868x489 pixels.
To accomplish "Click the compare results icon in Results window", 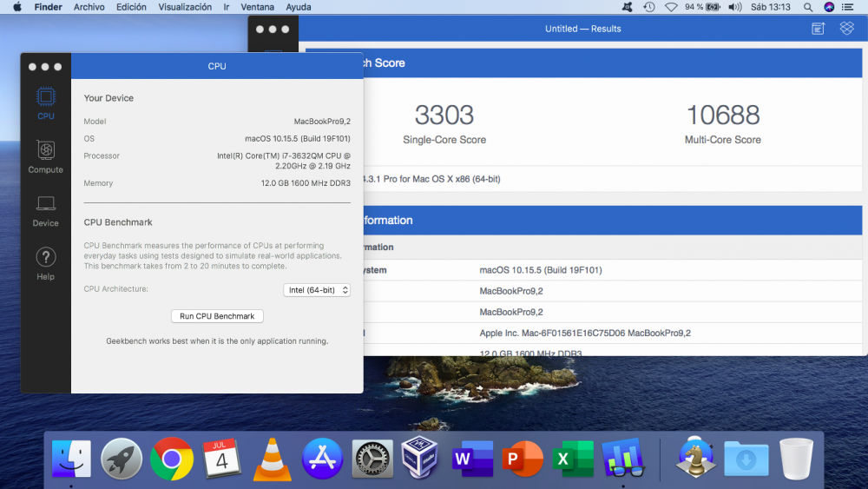I will click(819, 29).
